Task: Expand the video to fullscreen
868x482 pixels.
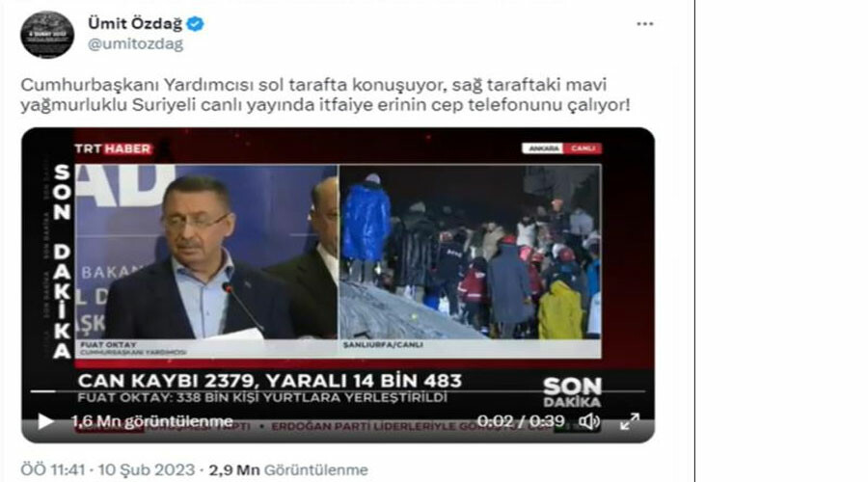Action: [x=630, y=421]
